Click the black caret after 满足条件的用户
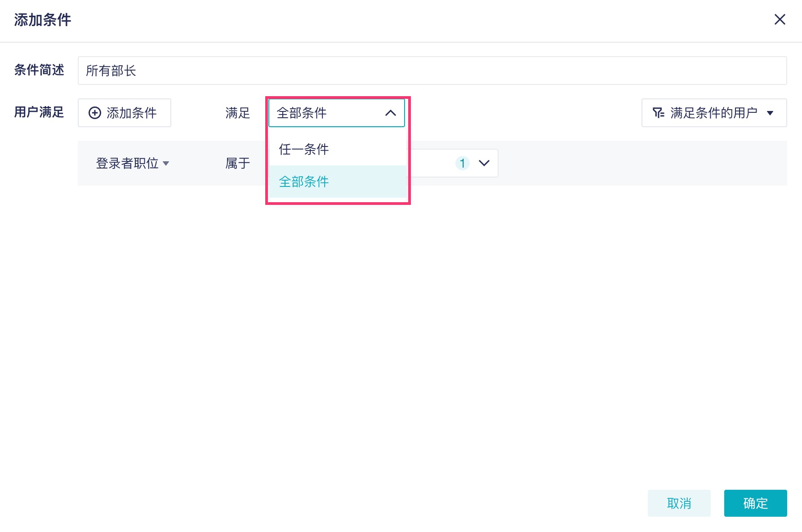 [770, 113]
